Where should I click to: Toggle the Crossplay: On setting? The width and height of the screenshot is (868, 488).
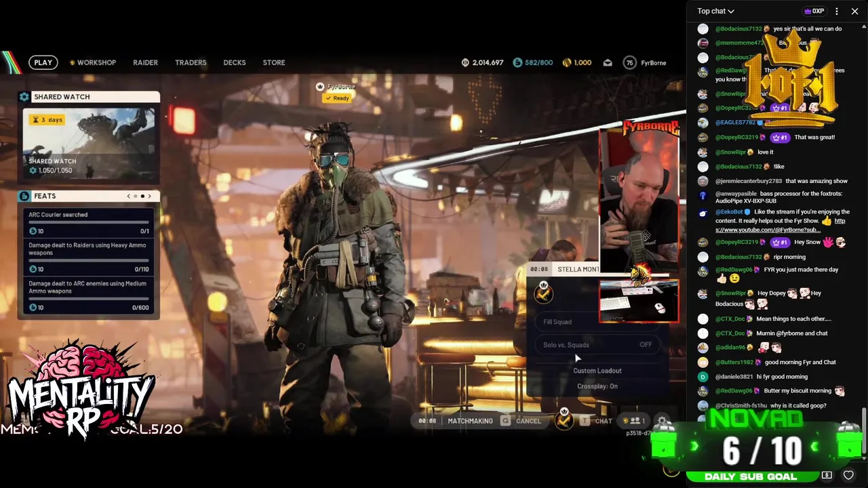[x=597, y=386]
